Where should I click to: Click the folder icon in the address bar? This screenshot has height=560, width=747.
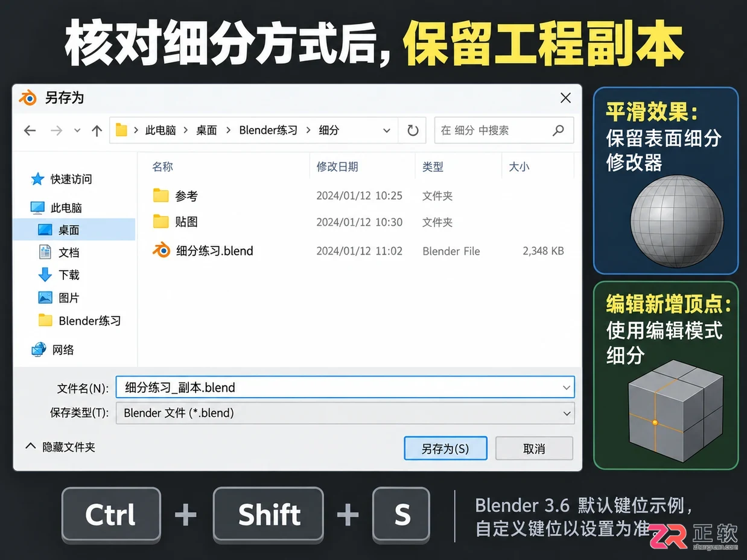point(121,130)
